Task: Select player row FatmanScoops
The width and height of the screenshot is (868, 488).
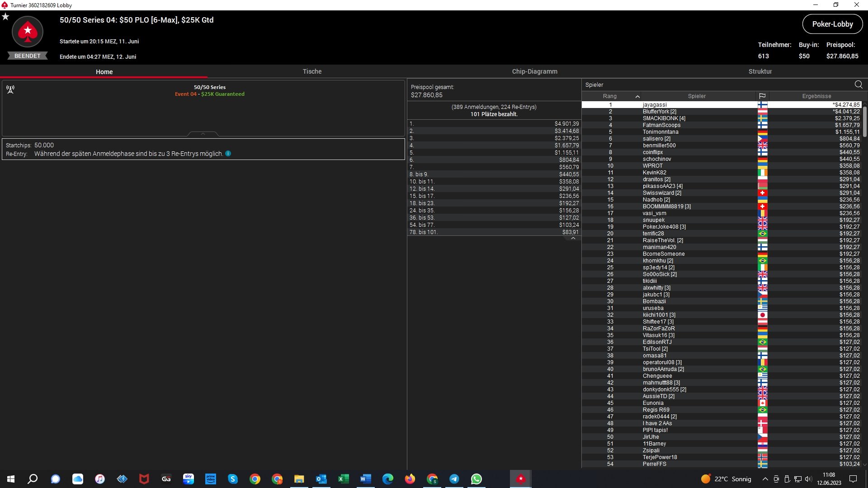Action: [722, 125]
